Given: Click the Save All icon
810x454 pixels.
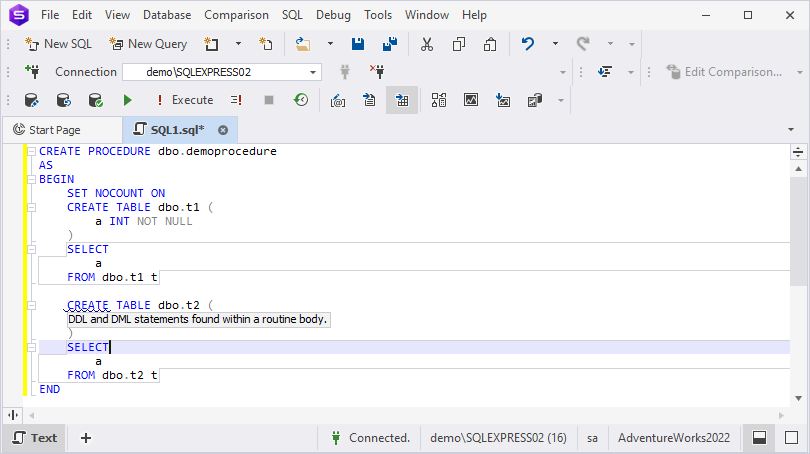Looking at the screenshot, I should pos(390,44).
